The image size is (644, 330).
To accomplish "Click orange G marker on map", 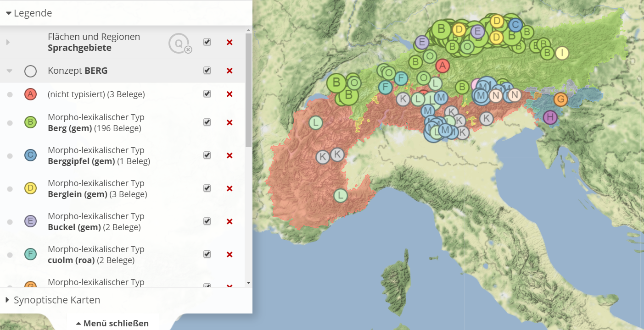I will point(560,99).
